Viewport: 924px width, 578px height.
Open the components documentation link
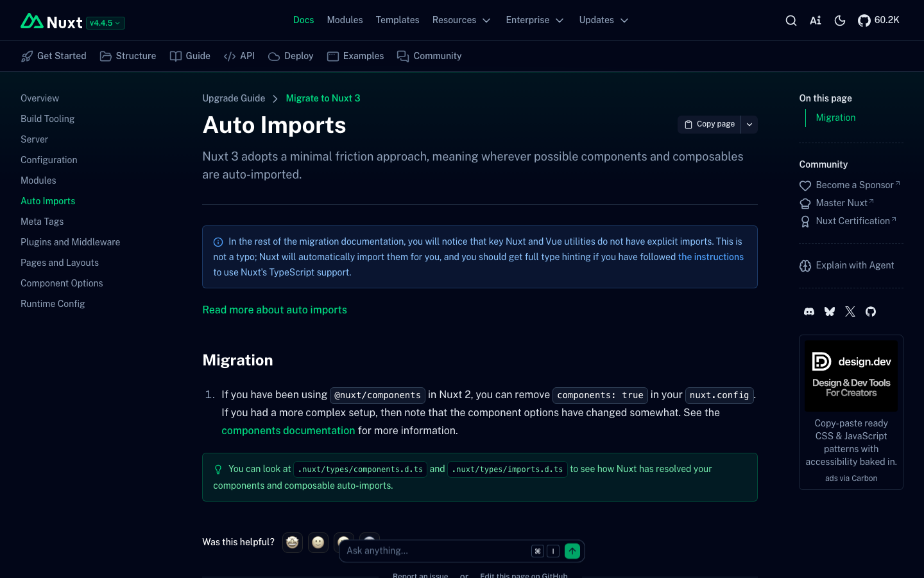(x=288, y=430)
